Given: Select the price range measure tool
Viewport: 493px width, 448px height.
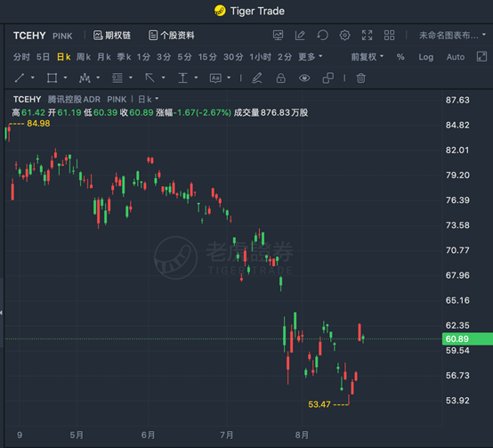Looking at the screenshot, I should tap(182, 77).
